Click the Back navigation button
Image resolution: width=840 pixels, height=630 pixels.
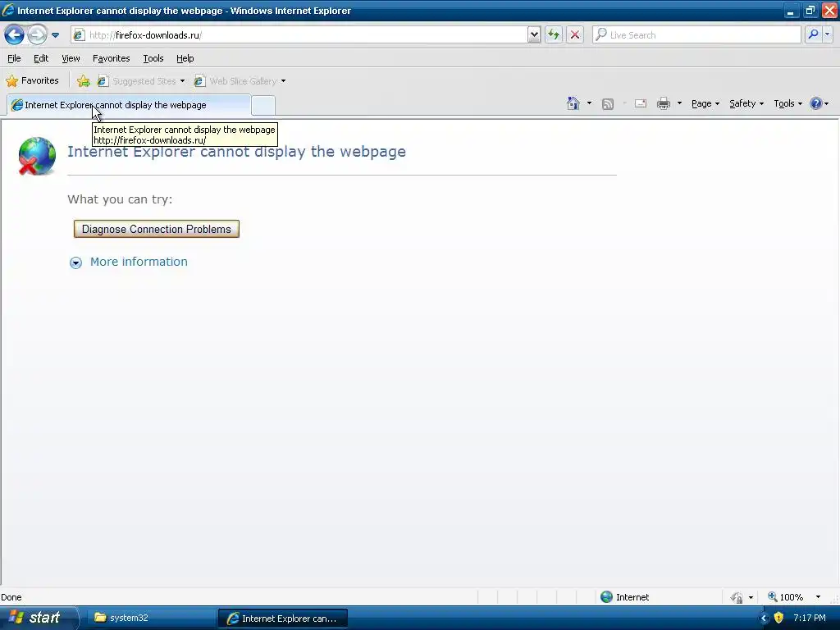coord(15,35)
